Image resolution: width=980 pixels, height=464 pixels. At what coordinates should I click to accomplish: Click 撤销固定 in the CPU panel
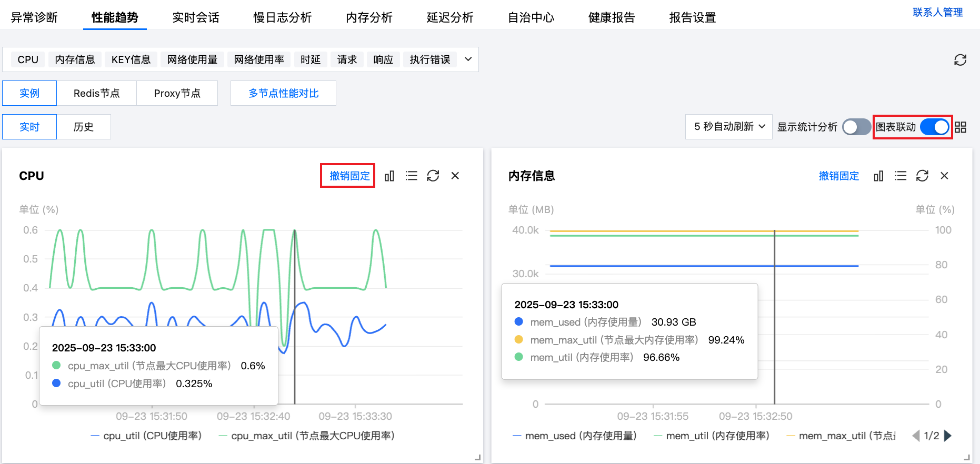[x=349, y=176]
